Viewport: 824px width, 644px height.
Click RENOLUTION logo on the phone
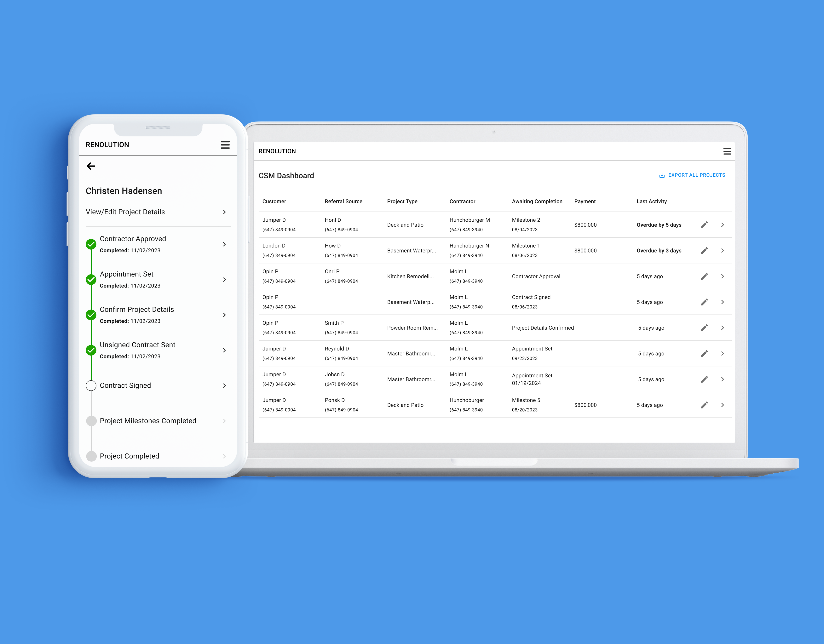(107, 145)
